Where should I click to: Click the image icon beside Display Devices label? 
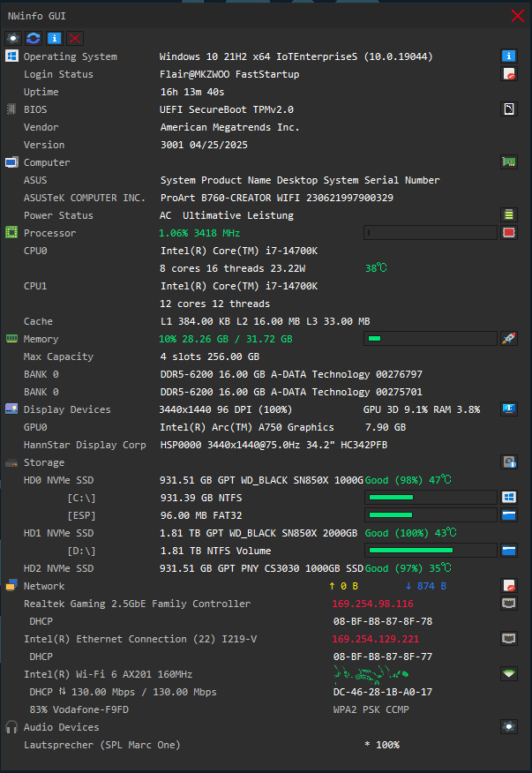11,409
